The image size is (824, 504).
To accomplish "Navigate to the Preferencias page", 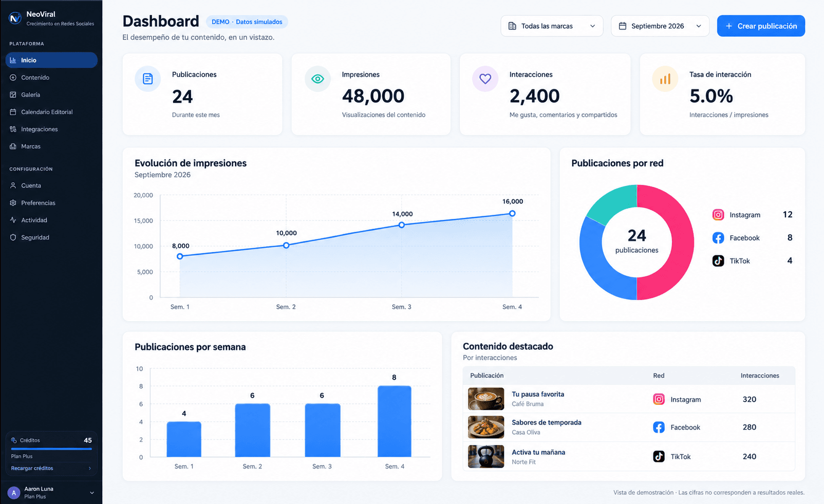I will [x=51, y=203].
